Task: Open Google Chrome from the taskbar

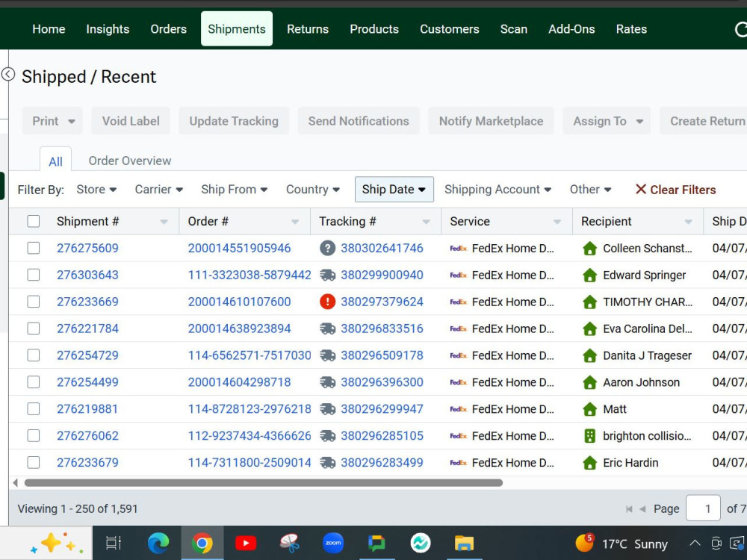Action: click(x=202, y=544)
